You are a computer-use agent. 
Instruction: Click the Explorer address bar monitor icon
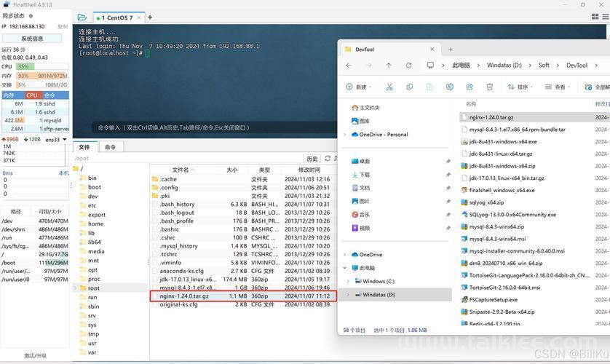pyautogui.click(x=430, y=65)
